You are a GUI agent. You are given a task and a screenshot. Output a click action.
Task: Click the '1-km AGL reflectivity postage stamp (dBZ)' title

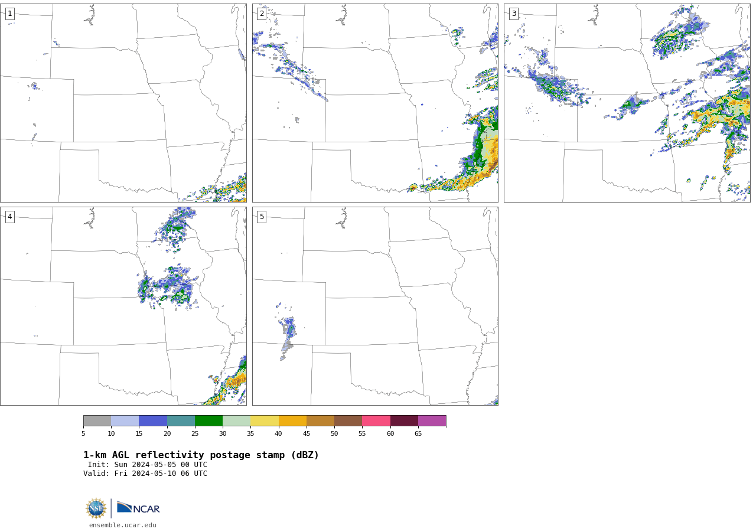click(201, 455)
